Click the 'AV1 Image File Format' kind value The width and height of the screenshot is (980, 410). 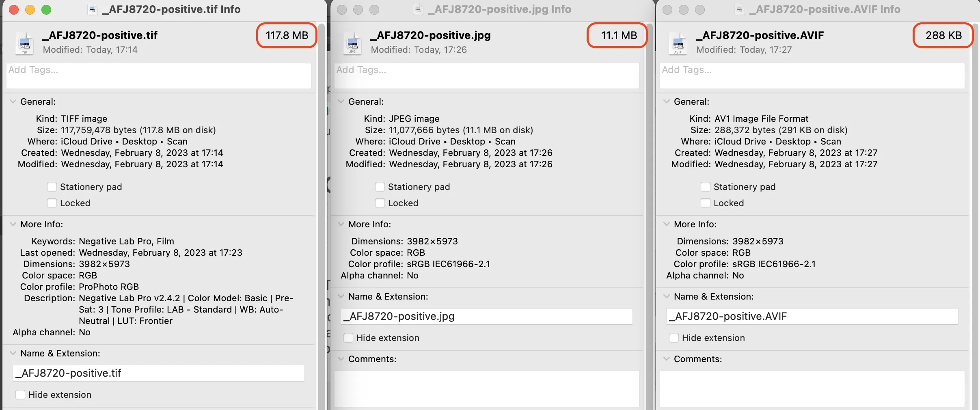coord(762,119)
